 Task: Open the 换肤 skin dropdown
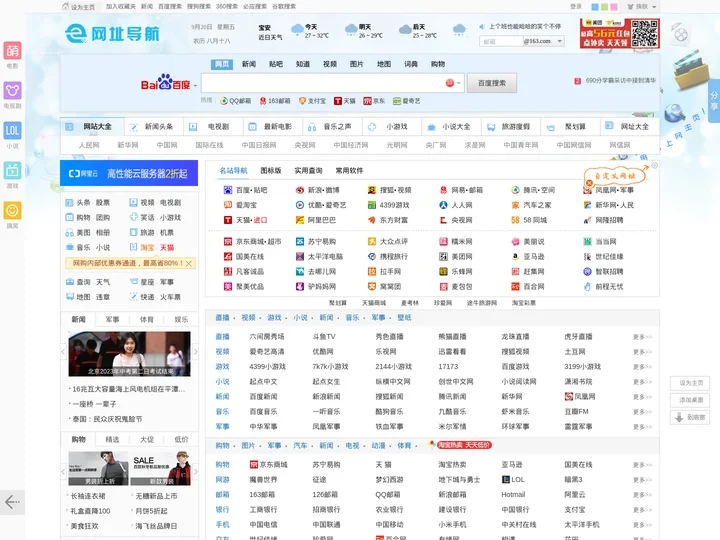(x=642, y=6)
